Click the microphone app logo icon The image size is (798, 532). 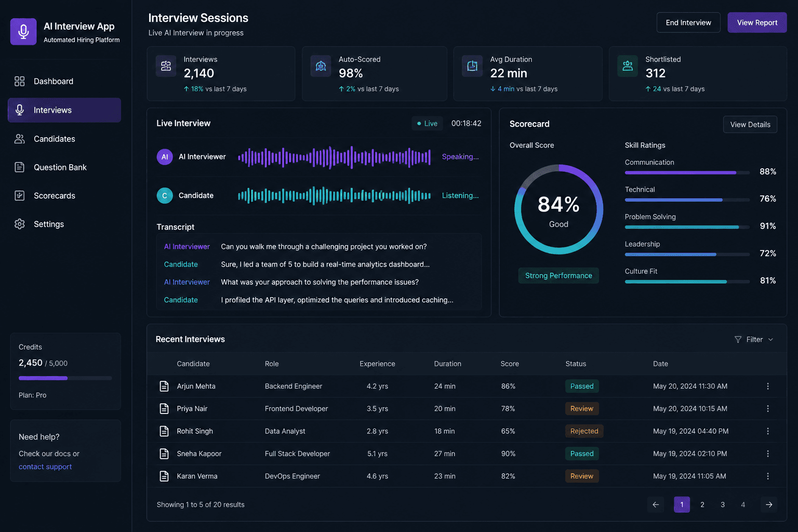[23, 32]
